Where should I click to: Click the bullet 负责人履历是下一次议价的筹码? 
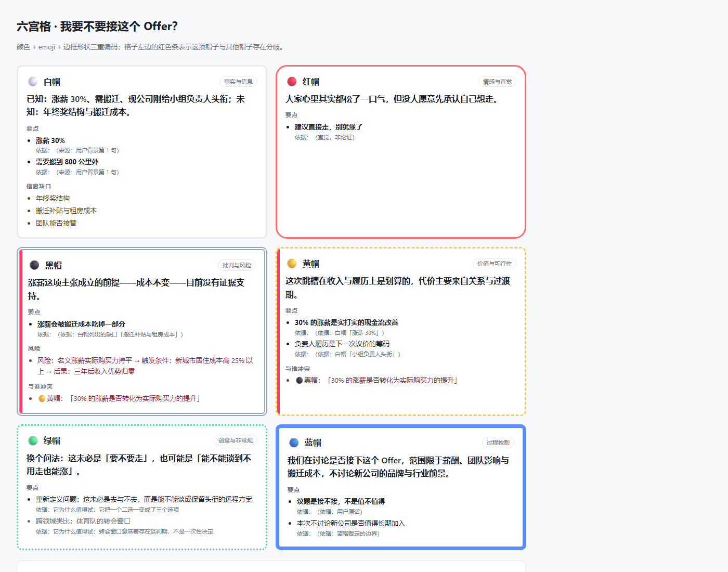[x=342, y=344]
